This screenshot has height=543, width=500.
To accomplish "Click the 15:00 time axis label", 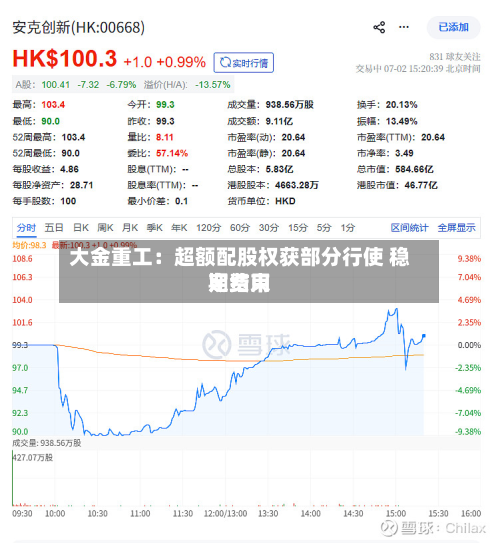I will (x=396, y=513).
